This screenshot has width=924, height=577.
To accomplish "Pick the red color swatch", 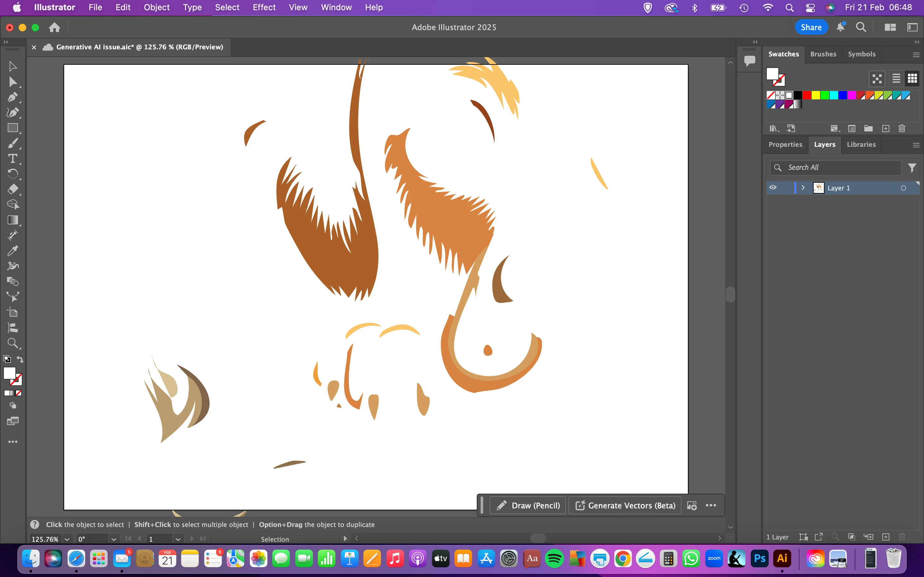I will 806,96.
